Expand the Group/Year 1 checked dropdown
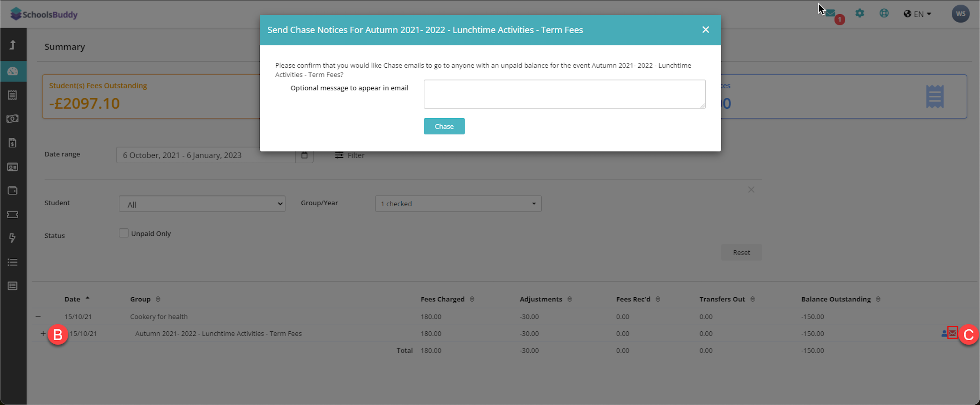Image resolution: width=980 pixels, height=405 pixels. 458,204
